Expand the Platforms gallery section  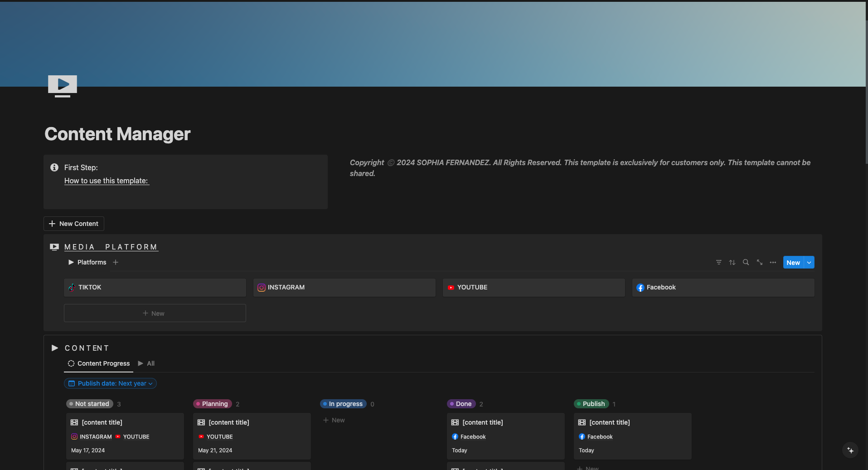point(71,262)
